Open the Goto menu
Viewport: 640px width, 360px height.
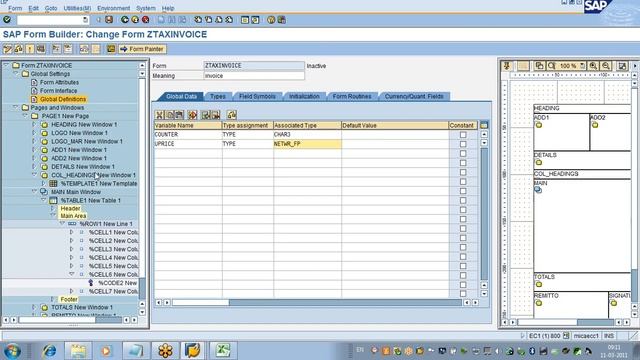[51, 8]
